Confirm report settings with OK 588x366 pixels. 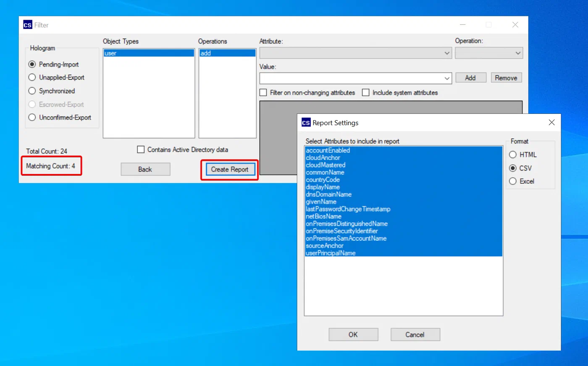click(353, 334)
